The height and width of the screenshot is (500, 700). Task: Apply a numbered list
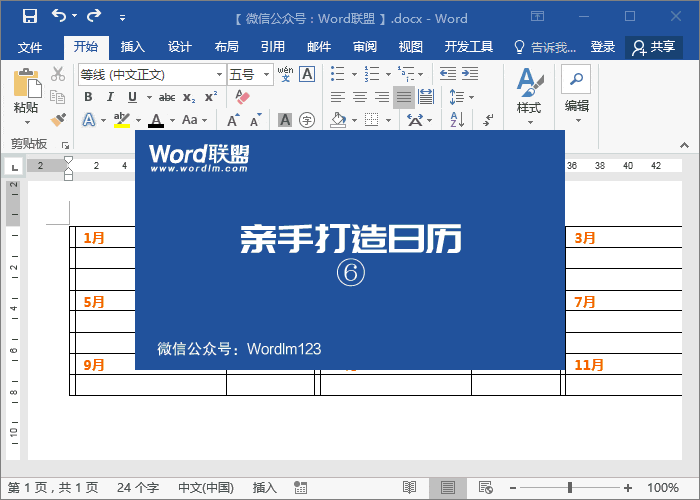pos(371,74)
